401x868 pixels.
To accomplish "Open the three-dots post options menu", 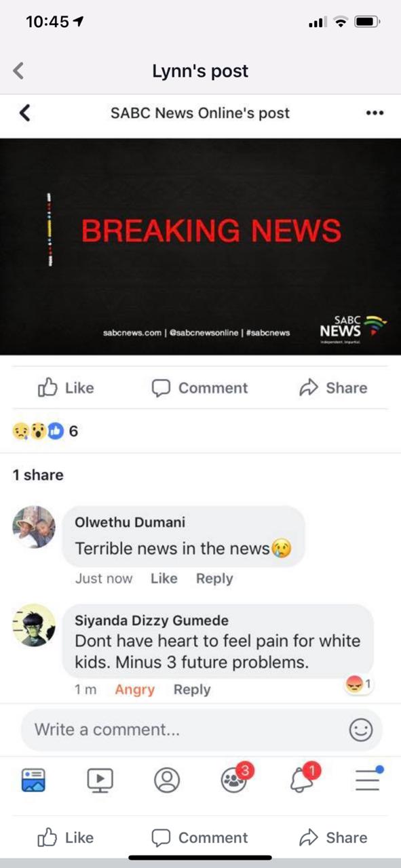I will click(x=375, y=113).
